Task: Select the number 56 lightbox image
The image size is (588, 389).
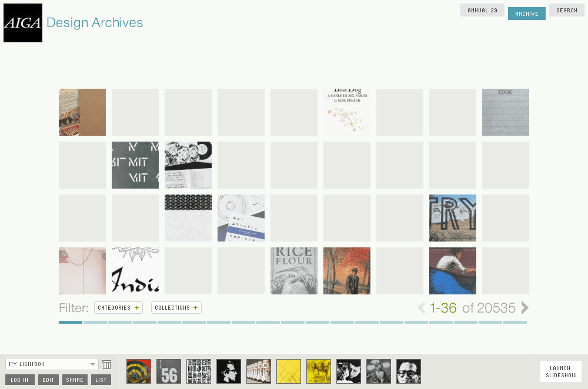Action: coord(169,371)
